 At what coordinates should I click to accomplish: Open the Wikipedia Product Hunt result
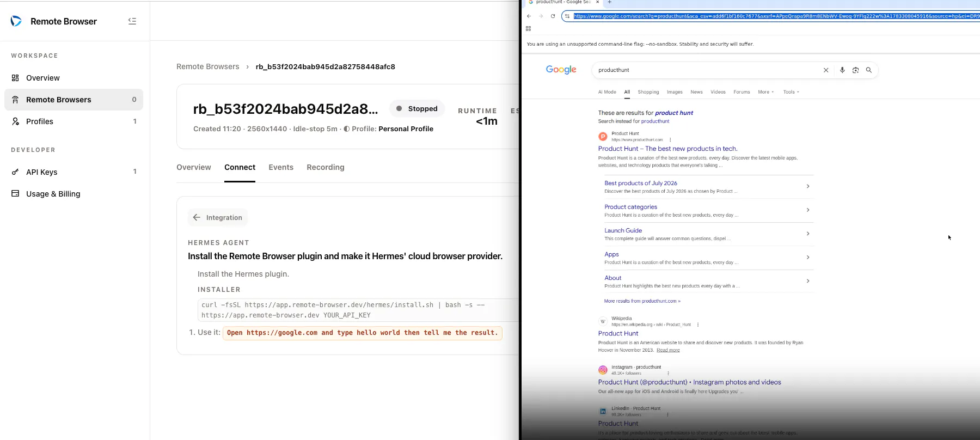point(618,333)
